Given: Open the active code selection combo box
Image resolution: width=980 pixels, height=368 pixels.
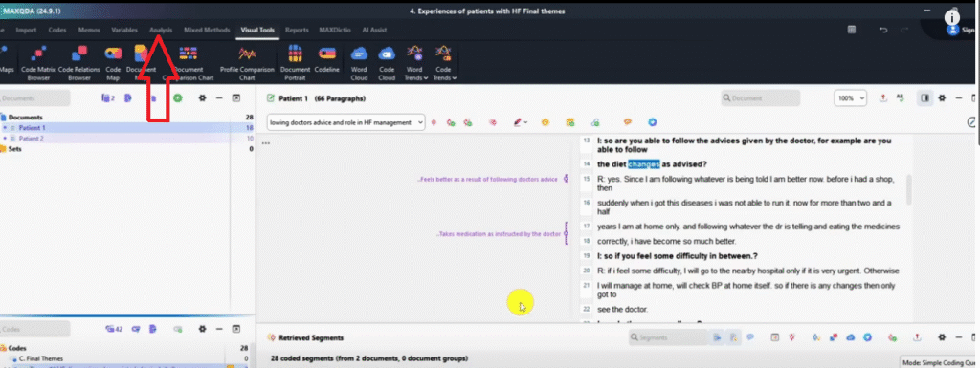Looking at the screenshot, I should pos(346,123).
